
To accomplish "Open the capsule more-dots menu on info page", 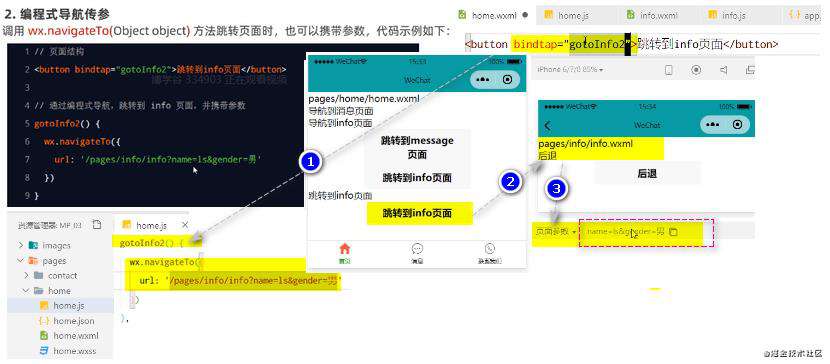I will coord(712,125).
